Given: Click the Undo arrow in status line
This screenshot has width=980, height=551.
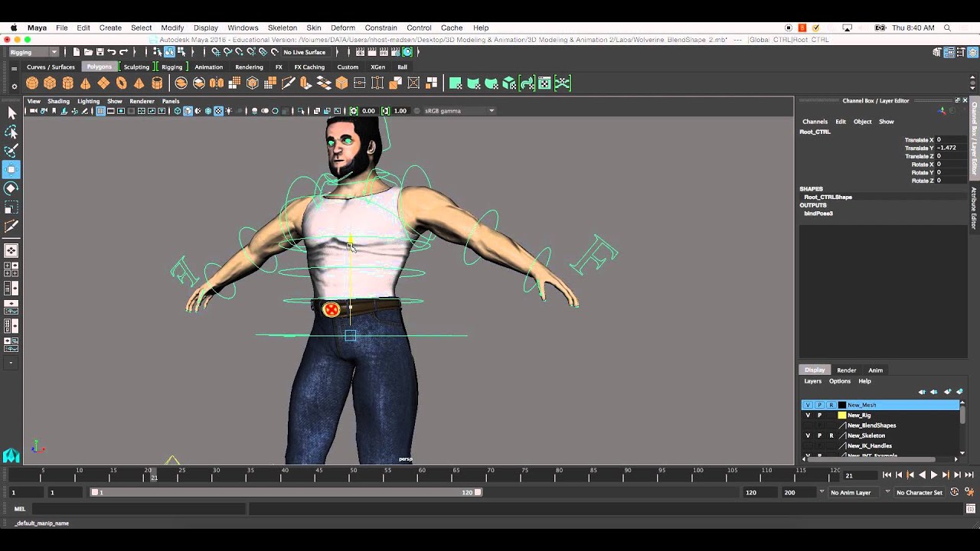Looking at the screenshot, I should (x=111, y=52).
